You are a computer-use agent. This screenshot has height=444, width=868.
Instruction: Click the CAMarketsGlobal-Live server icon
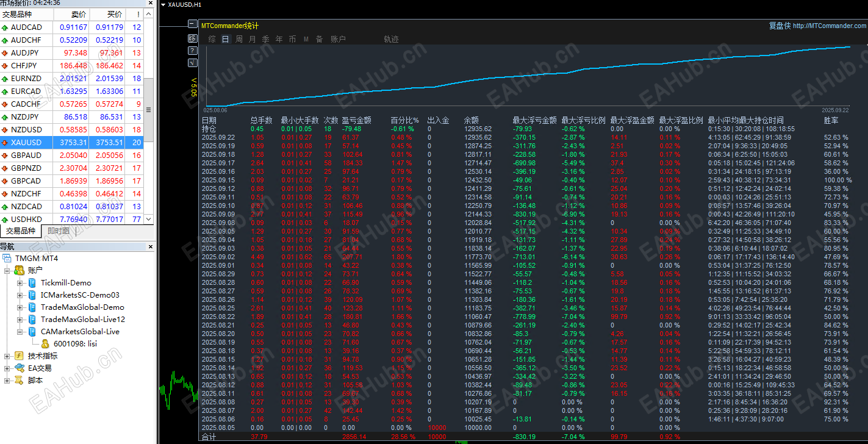[x=32, y=331]
